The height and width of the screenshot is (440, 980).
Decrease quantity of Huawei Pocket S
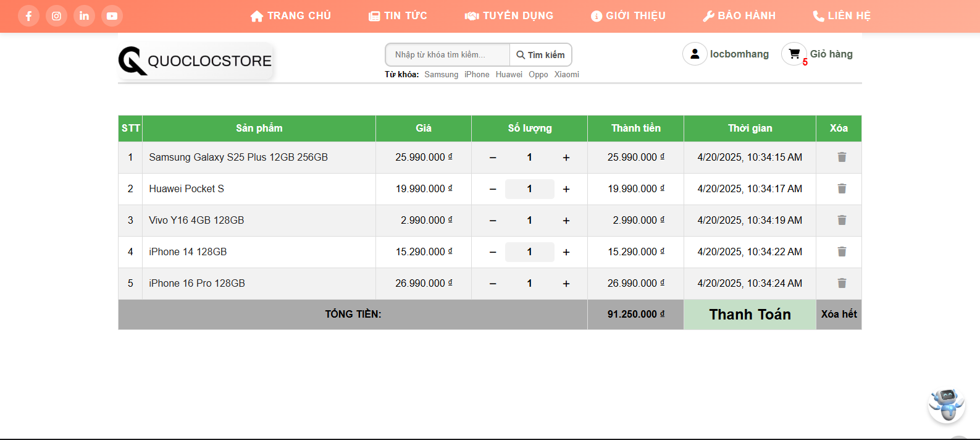pos(493,189)
